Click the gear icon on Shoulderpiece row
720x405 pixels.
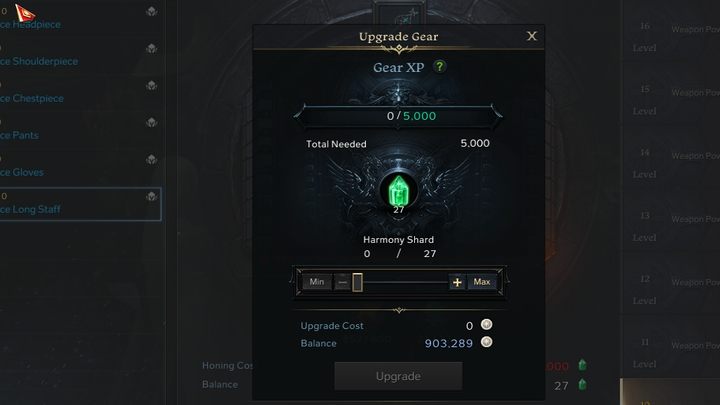pyautogui.click(x=152, y=49)
